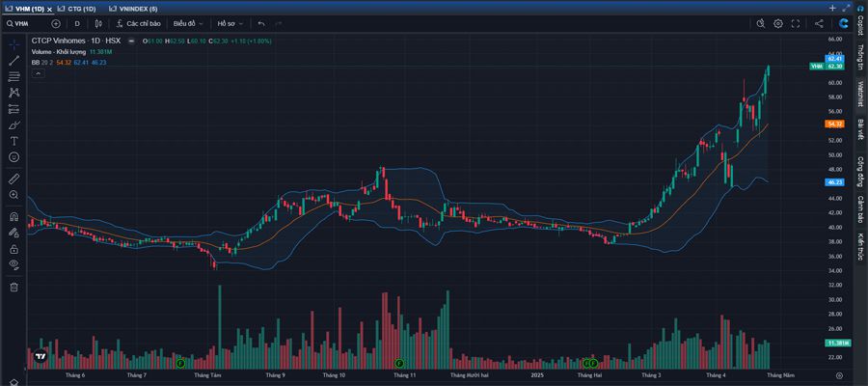
Task: Remove drawings with the trash icon
Action: point(14,287)
